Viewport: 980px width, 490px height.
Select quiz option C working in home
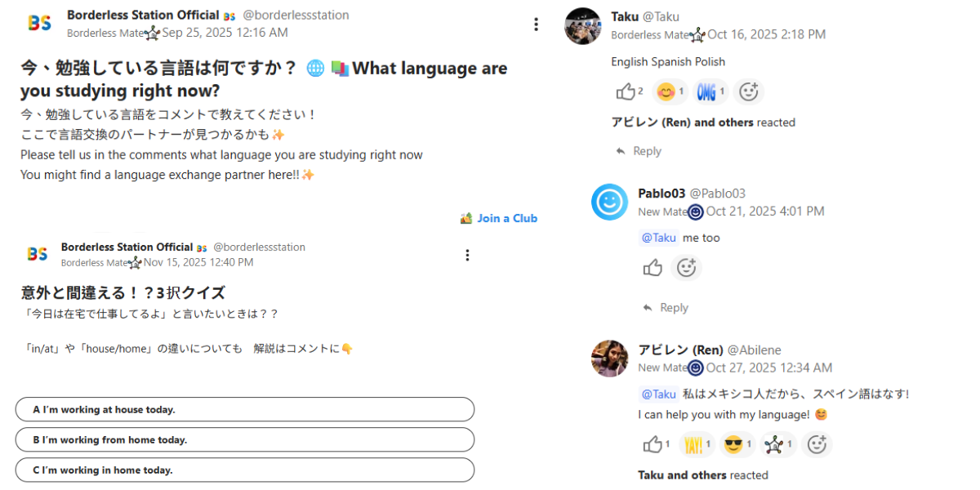click(245, 470)
